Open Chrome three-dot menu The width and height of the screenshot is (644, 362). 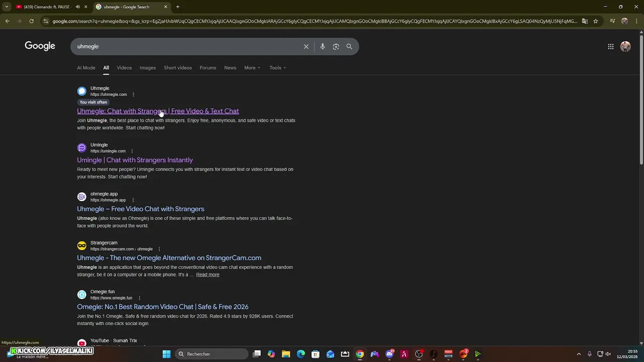click(x=636, y=21)
